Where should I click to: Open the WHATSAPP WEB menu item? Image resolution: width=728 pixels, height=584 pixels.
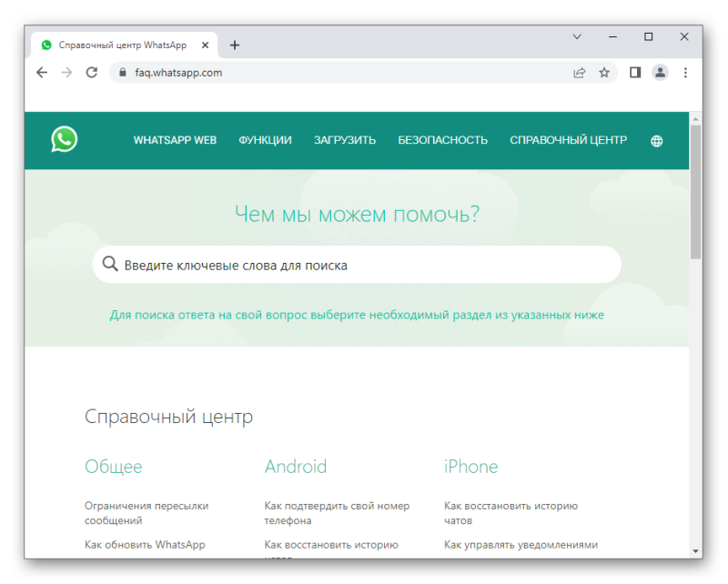coord(175,140)
